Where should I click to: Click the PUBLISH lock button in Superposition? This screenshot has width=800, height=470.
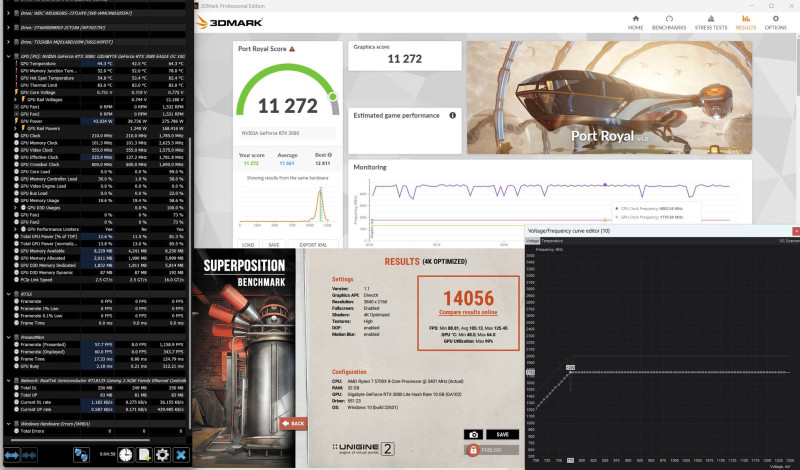pos(491,450)
